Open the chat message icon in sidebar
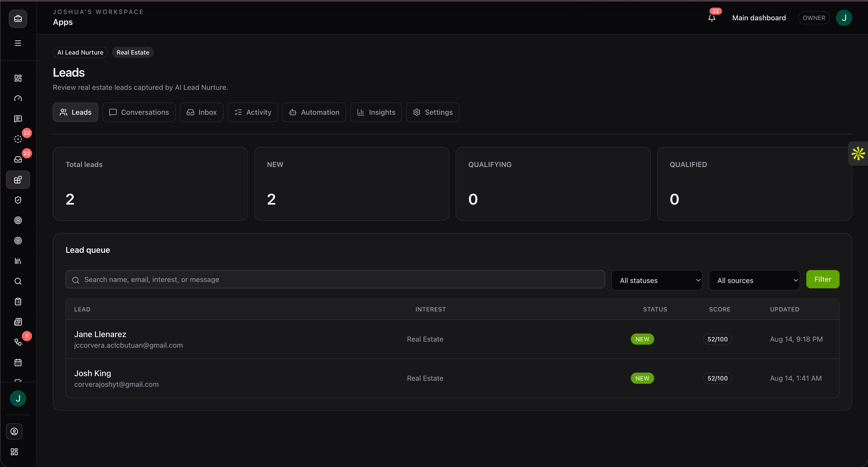Viewport: 868px width, 467px height. coord(18,119)
